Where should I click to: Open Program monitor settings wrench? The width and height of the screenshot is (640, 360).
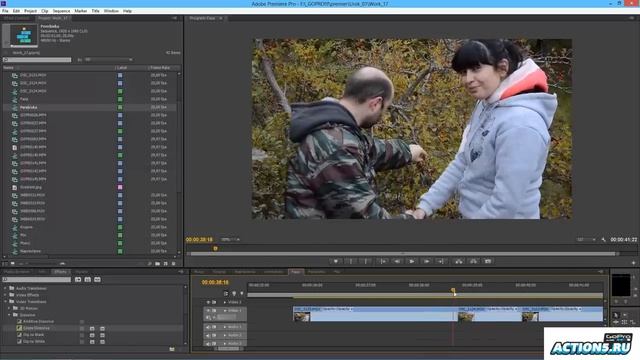pos(604,240)
